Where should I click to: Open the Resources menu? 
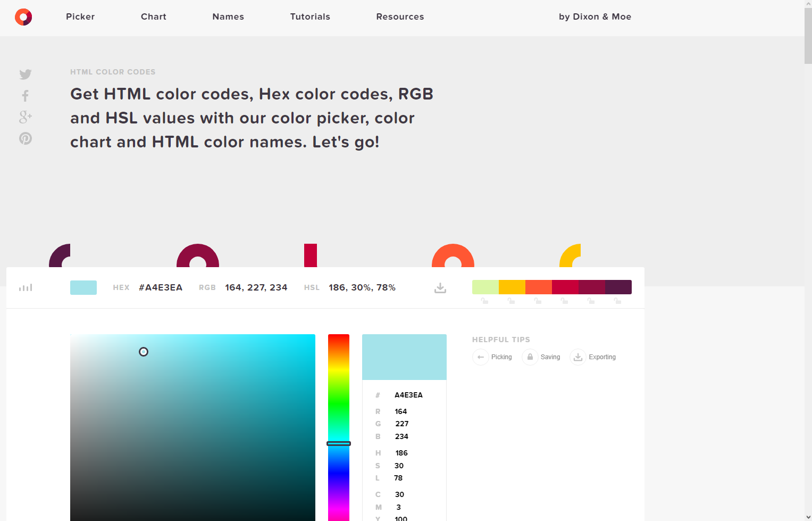tap(400, 16)
